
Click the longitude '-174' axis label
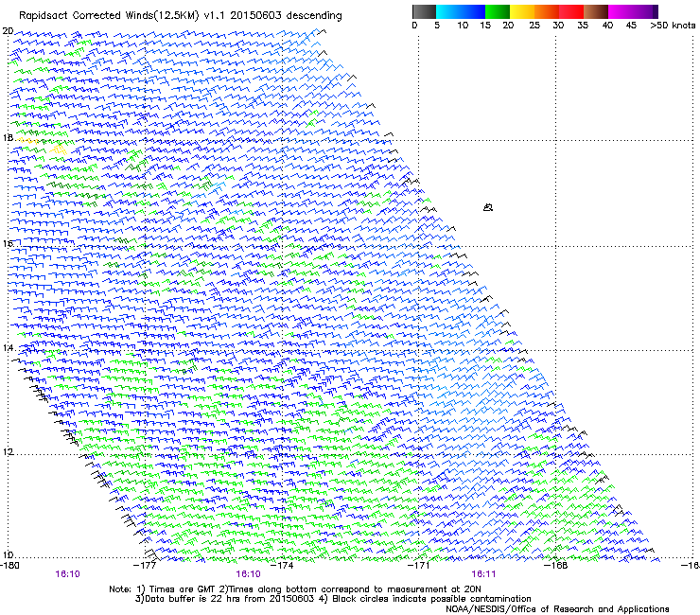tap(282, 566)
